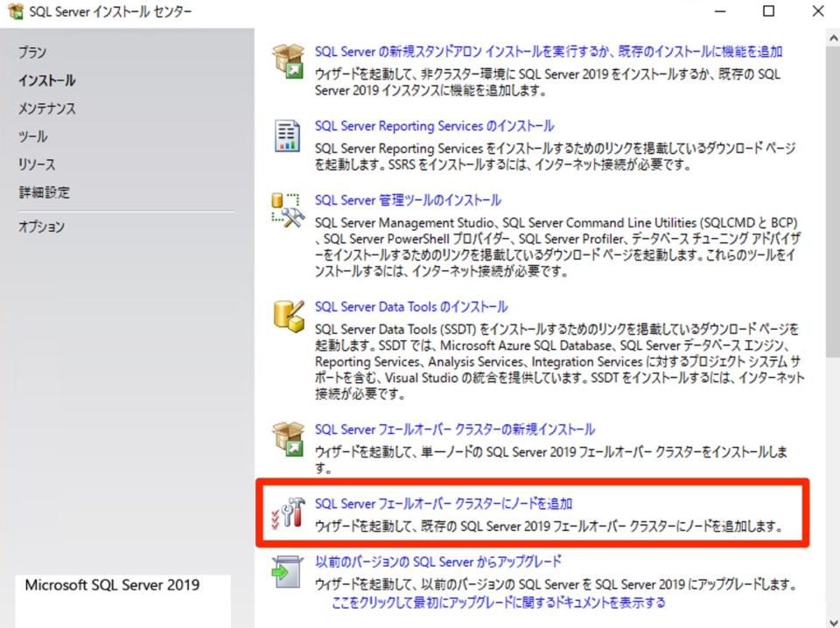Go to the メンテナンス section
The image size is (840, 628).
(46, 108)
